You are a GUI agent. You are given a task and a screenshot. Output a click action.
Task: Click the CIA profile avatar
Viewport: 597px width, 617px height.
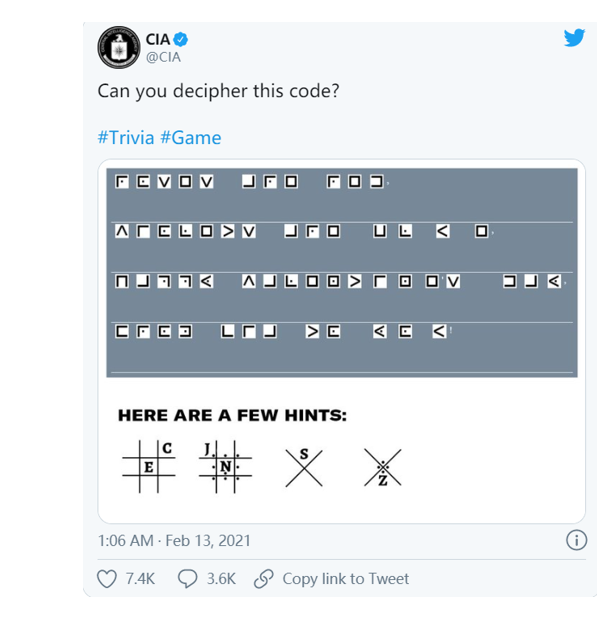[119, 48]
